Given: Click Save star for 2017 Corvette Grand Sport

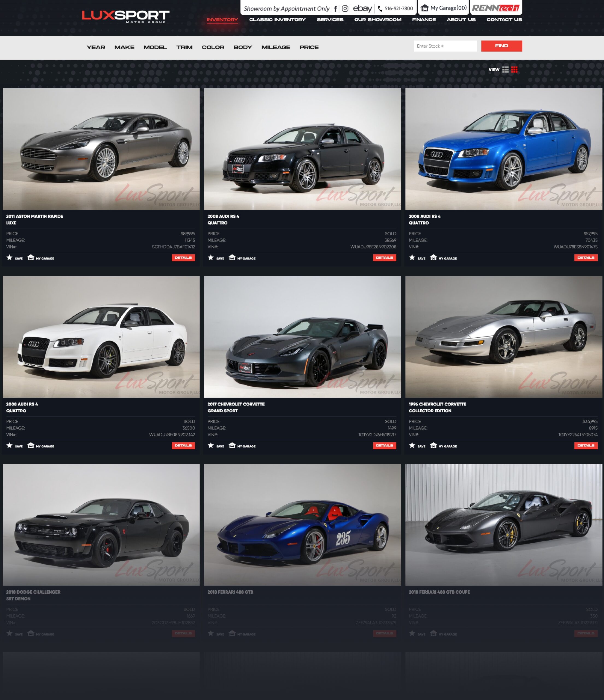Looking at the screenshot, I should [x=211, y=446].
